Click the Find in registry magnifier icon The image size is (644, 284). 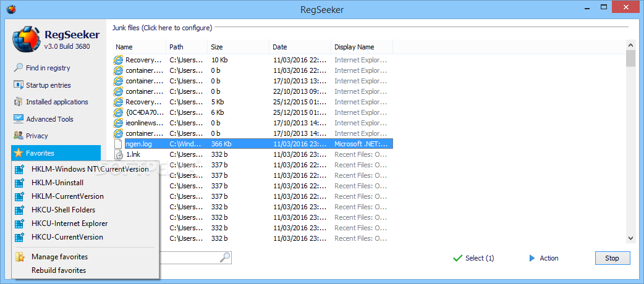click(19, 68)
